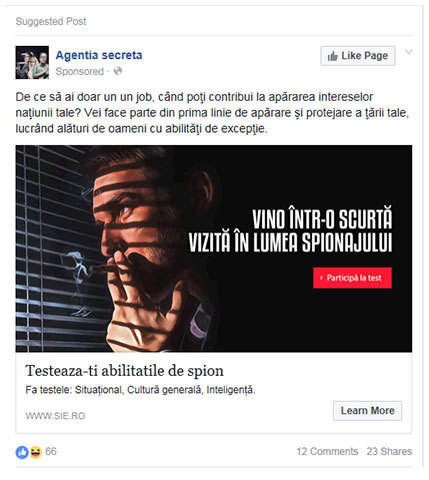Click the blue Like reaction icon
The image size is (429, 480).
[22, 452]
